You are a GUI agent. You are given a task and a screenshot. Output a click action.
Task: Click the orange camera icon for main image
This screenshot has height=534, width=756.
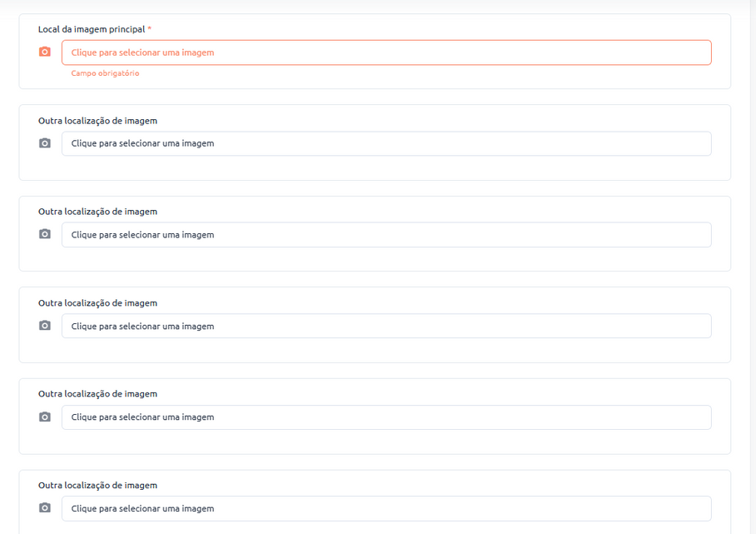[45, 52]
